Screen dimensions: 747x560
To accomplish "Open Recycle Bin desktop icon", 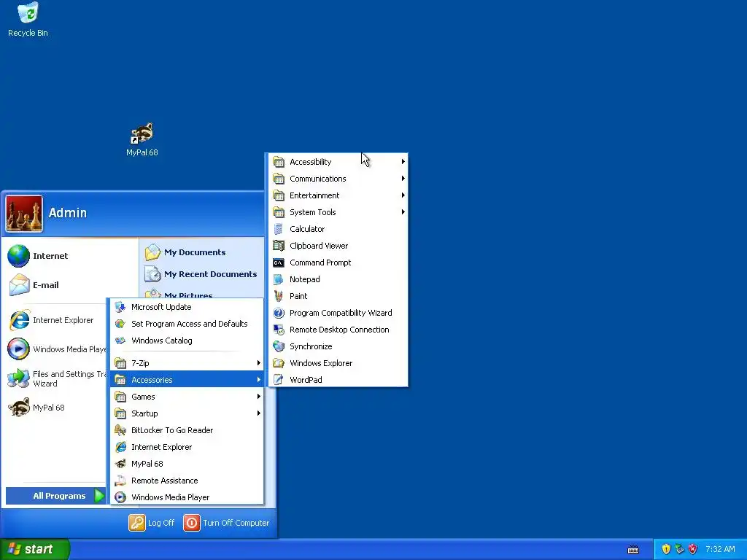I will pos(28,20).
